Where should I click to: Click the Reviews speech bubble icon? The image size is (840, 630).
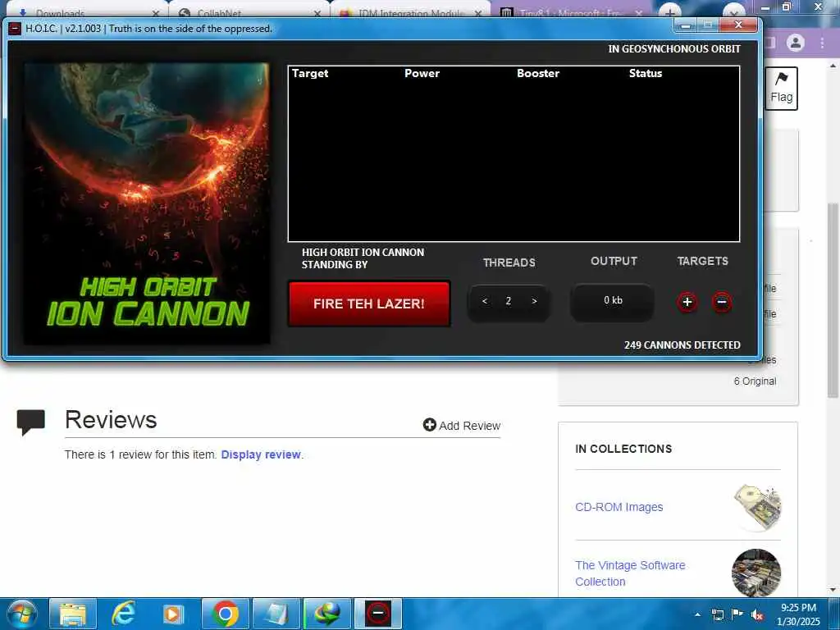click(30, 422)
